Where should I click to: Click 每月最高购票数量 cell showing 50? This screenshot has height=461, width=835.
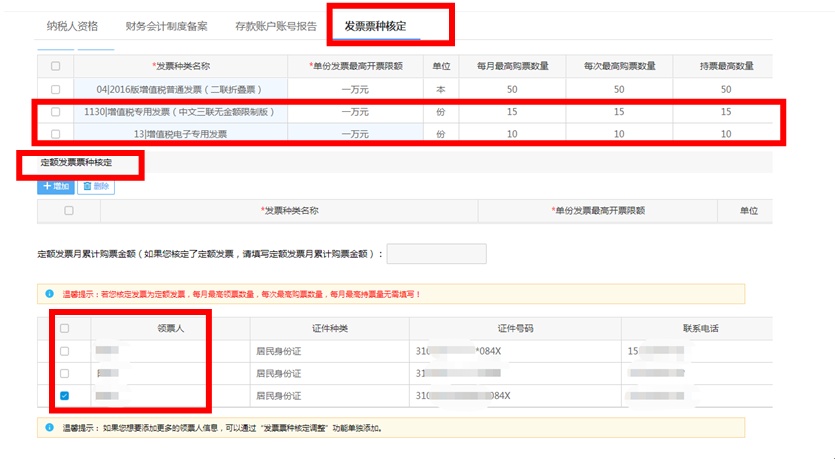(x=512, y=90)
